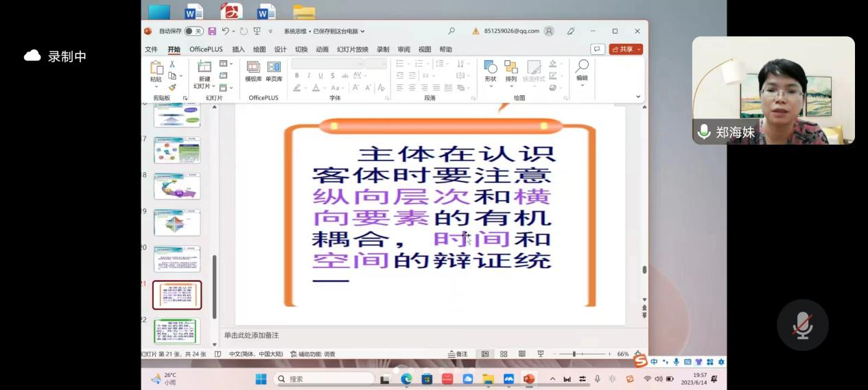
Task: Open the File (文件) menu
Action: pos(151,49)
